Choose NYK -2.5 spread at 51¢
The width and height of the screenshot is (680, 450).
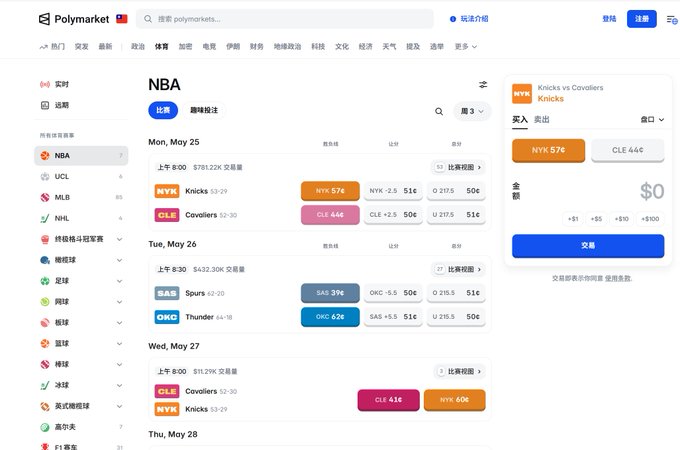click(x=393, y=191)
